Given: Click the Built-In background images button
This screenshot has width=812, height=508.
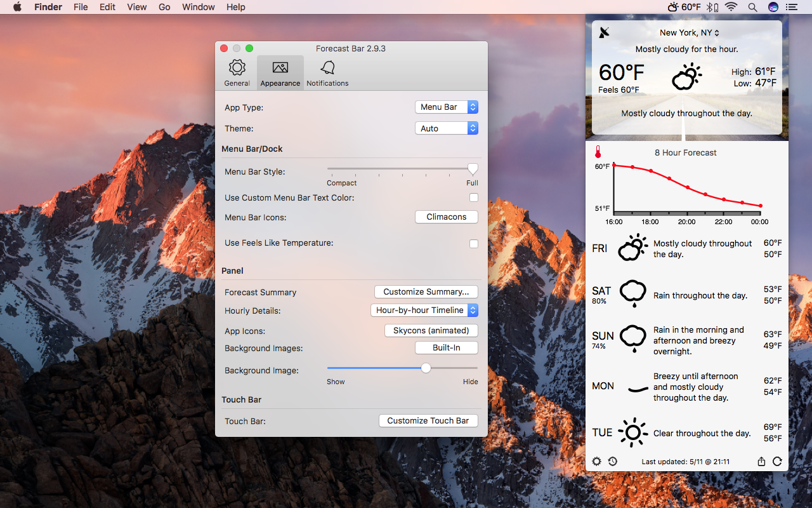Looking at the screenshot, I should [447, 348].
